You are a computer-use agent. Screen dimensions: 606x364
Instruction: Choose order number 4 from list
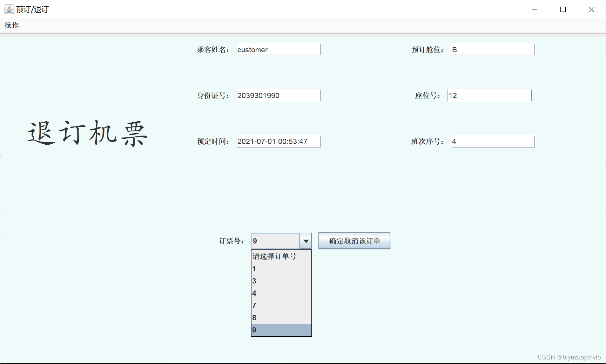[x=281, y=293]
